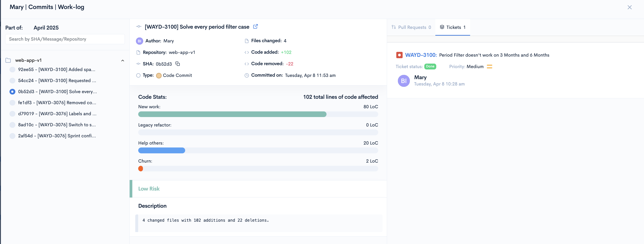Click the web-app-v1 folder icon

pyautogui.click(x=8, y=60)
